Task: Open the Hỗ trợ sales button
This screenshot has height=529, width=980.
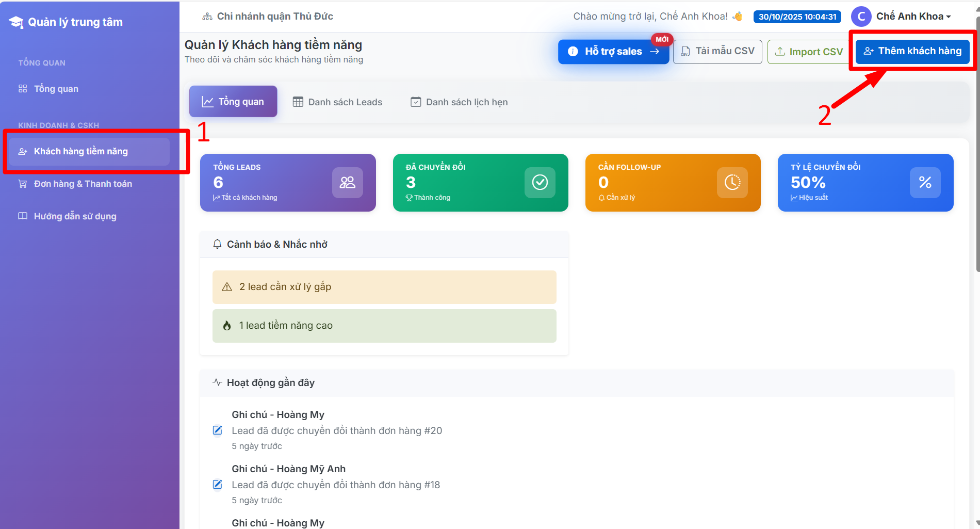Action: [x=613, y=52]
